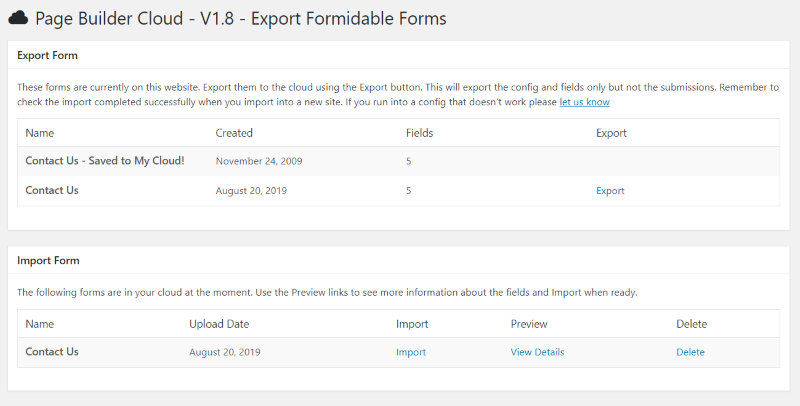
Task: Click Contact Us name in Import table
Action: 52,352
